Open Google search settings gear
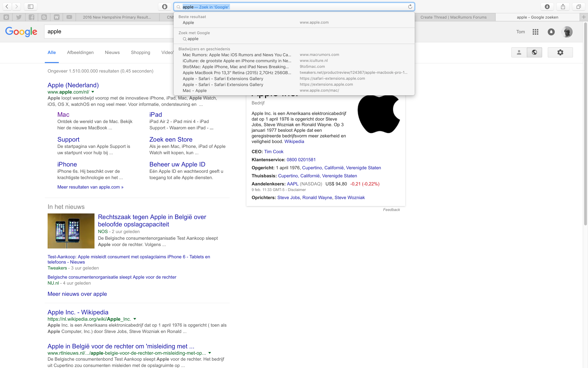The width and height of the screenshot is (588, 368). pos(560,52)
